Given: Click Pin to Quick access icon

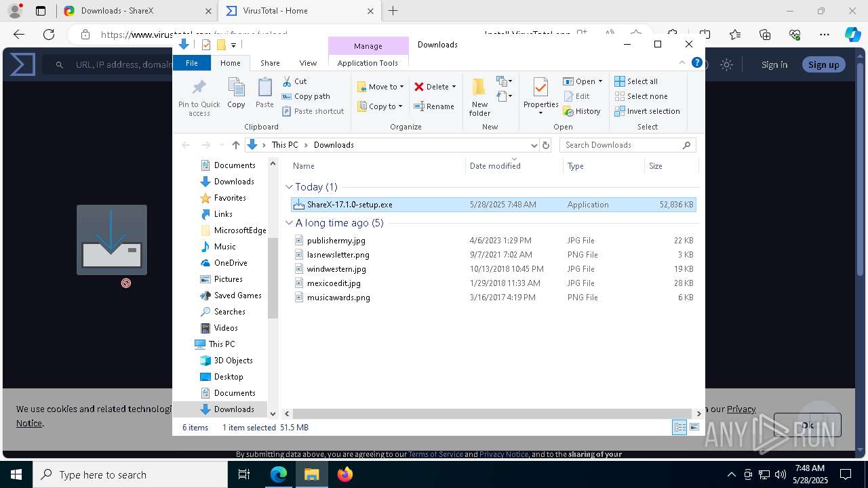Looking at the screenshot, I should 199,96.
